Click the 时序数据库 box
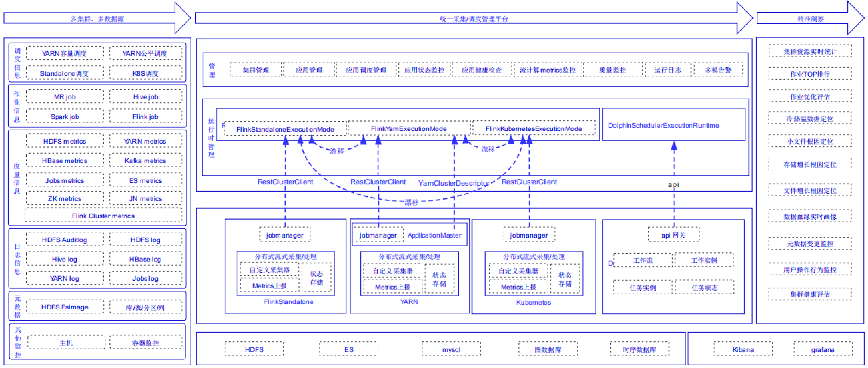Viewport: 868px width, 368px height. (640, 349)
